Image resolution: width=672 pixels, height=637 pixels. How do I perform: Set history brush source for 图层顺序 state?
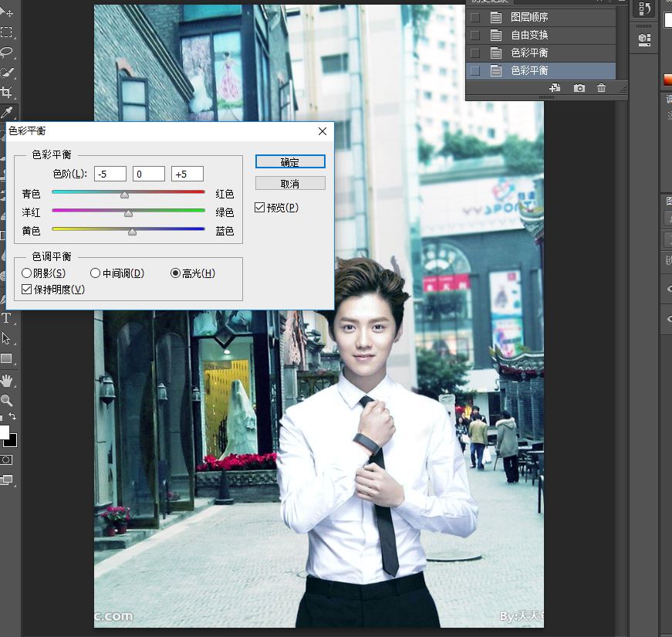[474, 17]
